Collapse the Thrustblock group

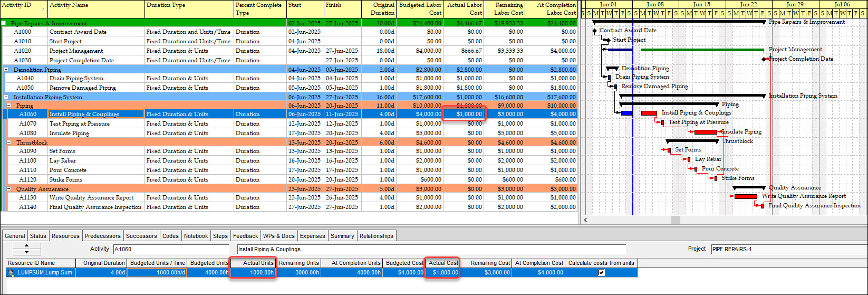point(9,142)
